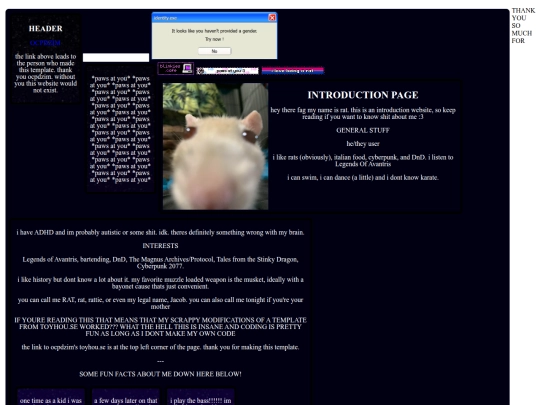Click 'the link to ocpdzim's toyhou.se' sentence
The height and width of the screenshot is (405, 540).
(x=160, y=347)
